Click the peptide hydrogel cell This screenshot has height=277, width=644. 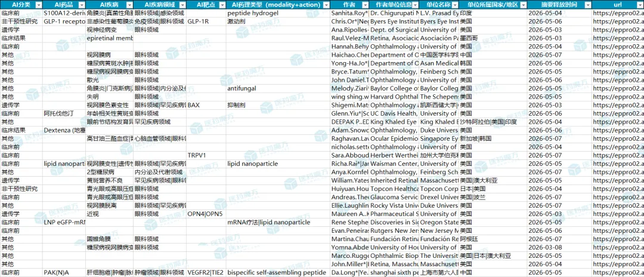coord(278,13)
